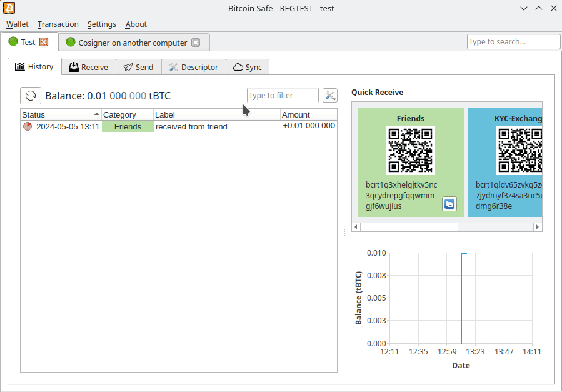Viewport: 562px width, 392px height.
Task: Minimize the Bitcoin Safe window
Action: [524, 8]
